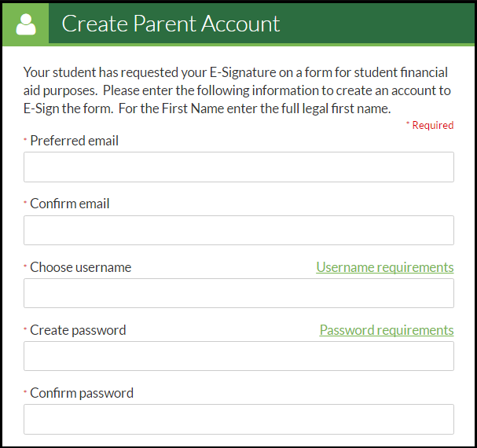Click the Confirm email label text
The image size is (477, 448).
69,204
